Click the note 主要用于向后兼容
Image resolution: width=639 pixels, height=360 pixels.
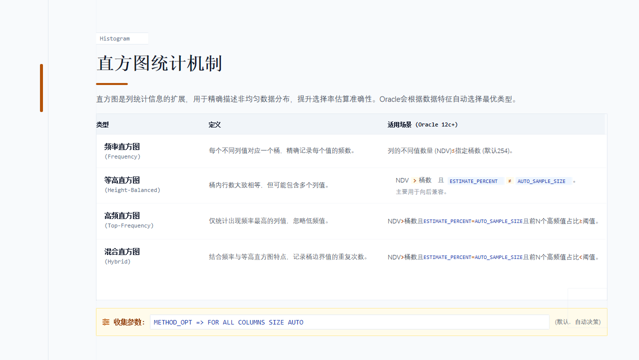click(x=422, y=192)
